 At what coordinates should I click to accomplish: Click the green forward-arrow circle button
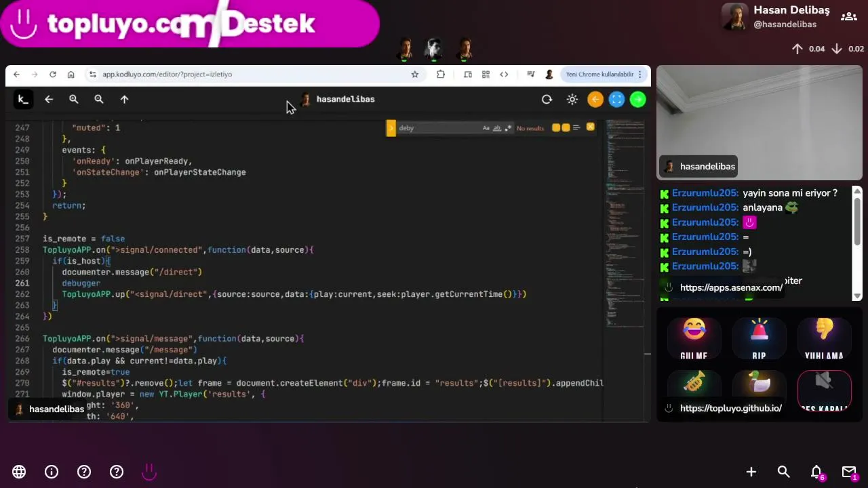tap(638, 100)
